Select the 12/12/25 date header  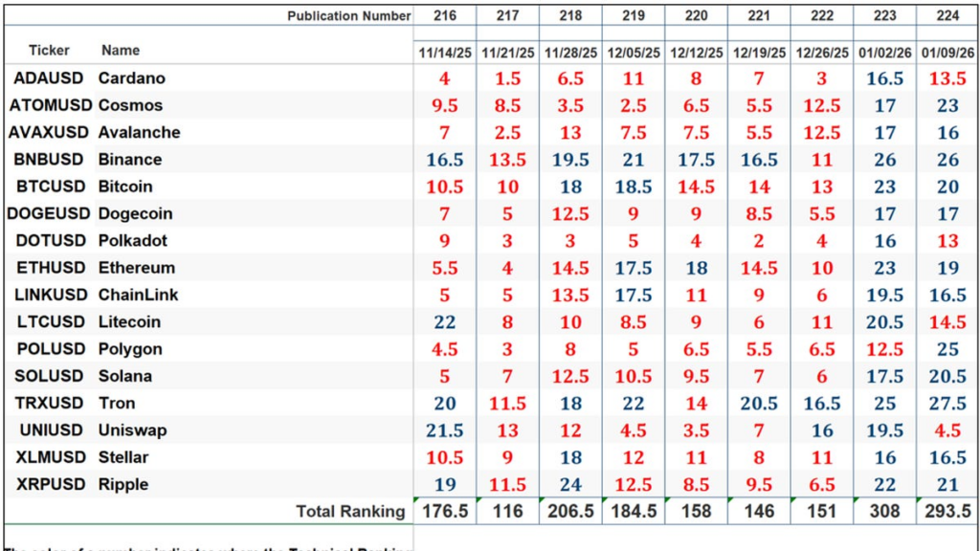(x=697, y=54)
